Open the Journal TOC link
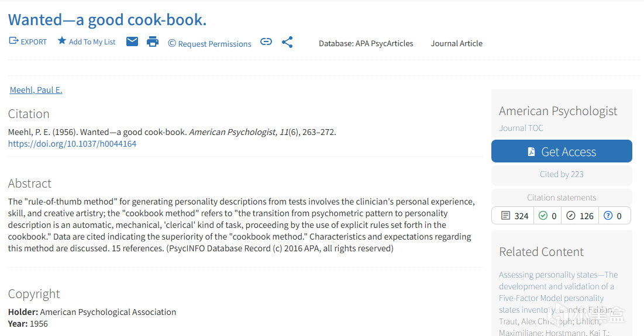The height and width of the screenshot is (336, 644). pos(521,128)
